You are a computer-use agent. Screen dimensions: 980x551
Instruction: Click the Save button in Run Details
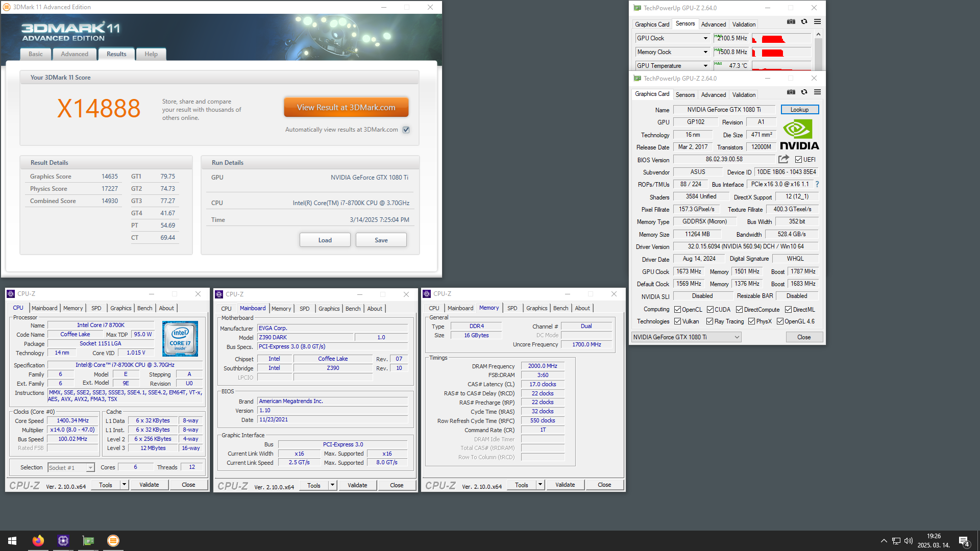381,240
